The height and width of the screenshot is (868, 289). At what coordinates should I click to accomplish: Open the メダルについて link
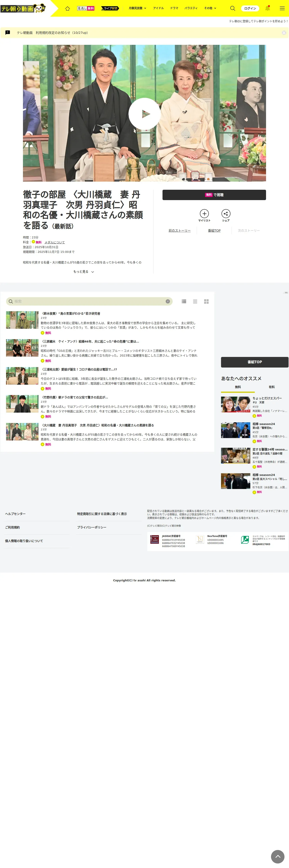point(54,242)
